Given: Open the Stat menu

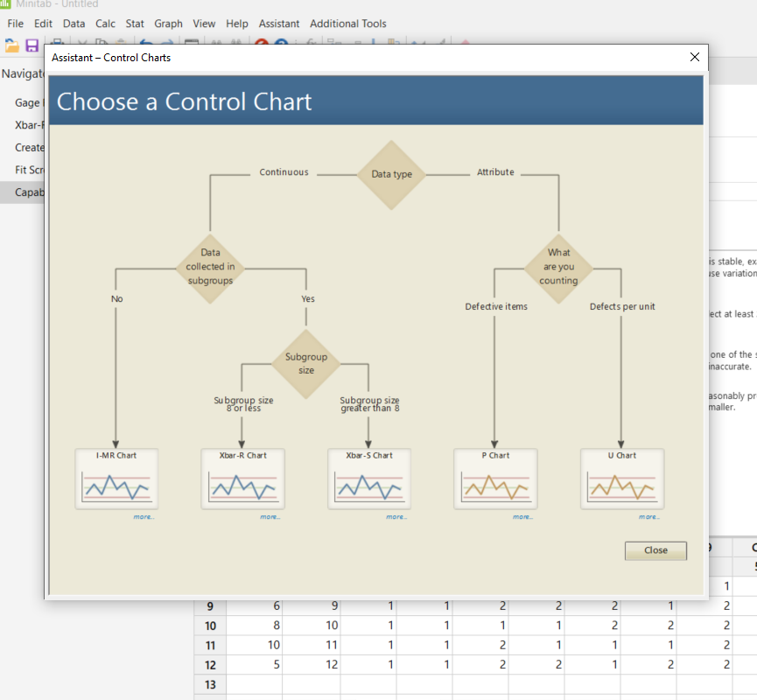Looking at the screenshot, I should tap(134, 24).
